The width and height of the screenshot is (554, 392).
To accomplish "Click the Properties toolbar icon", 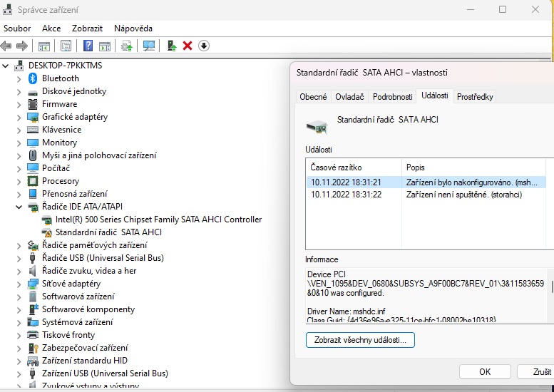I will pyautogui.click(x=66, y=46).
